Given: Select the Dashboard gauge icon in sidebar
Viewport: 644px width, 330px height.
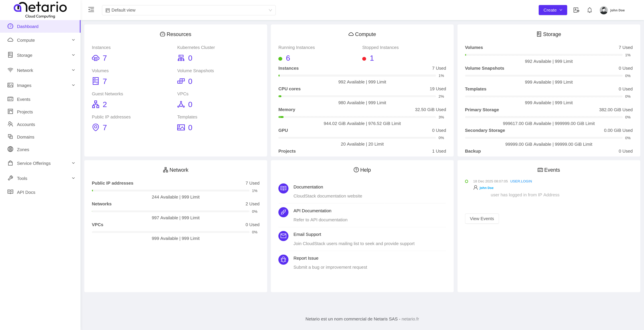Looking at the screenshot, I should point(10,26).
